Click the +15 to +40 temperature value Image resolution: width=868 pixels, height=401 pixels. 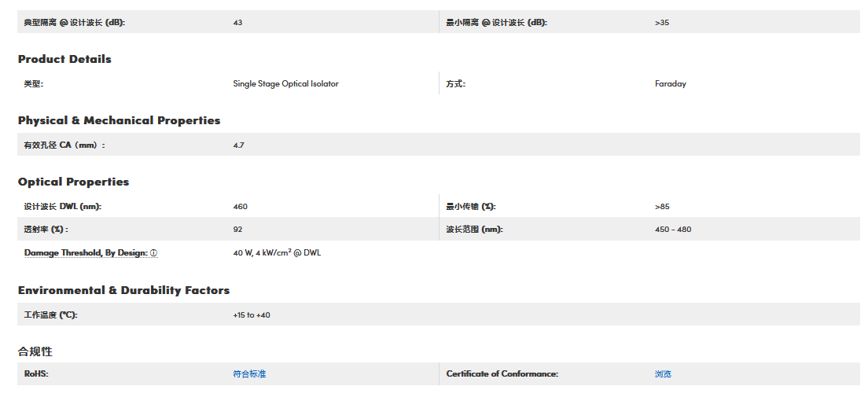pyautogui.click(x=252, y=315)
